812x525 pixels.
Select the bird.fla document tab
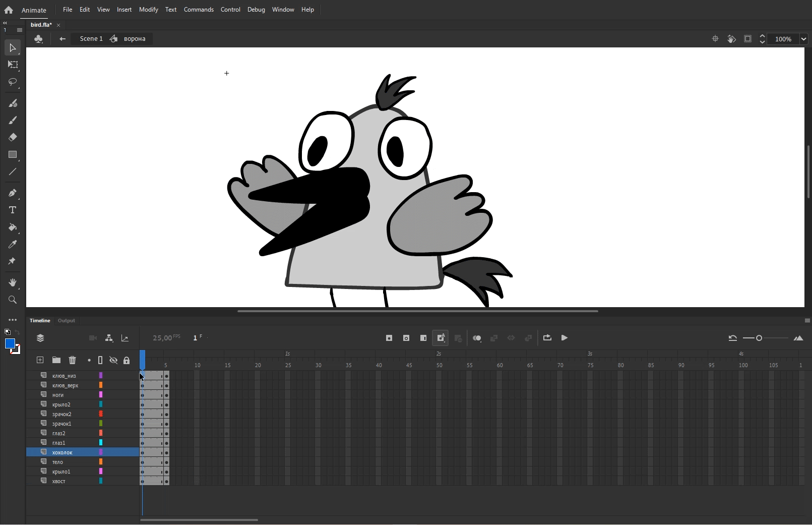pyautogui.click(x=41, y=25)
